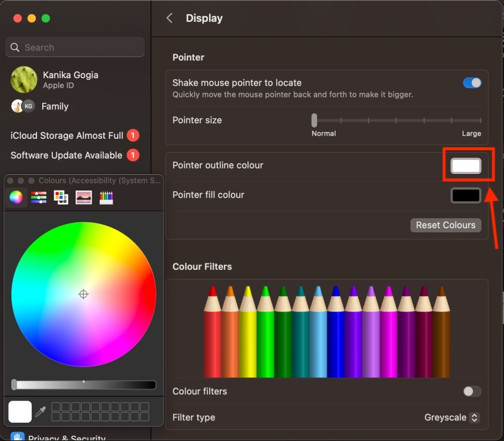Click the Pointer fill colour well

coord(465,195)
